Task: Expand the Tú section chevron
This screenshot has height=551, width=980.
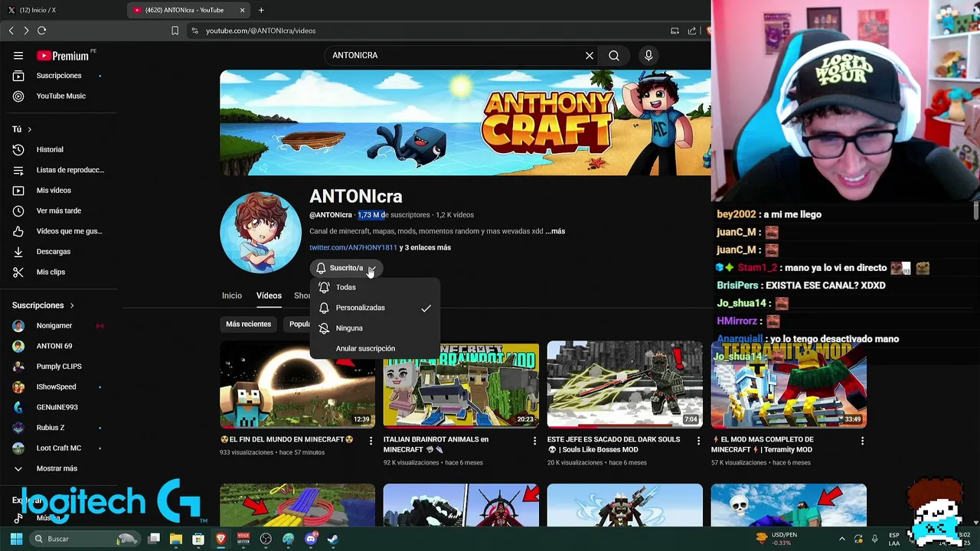Action: 29,129
